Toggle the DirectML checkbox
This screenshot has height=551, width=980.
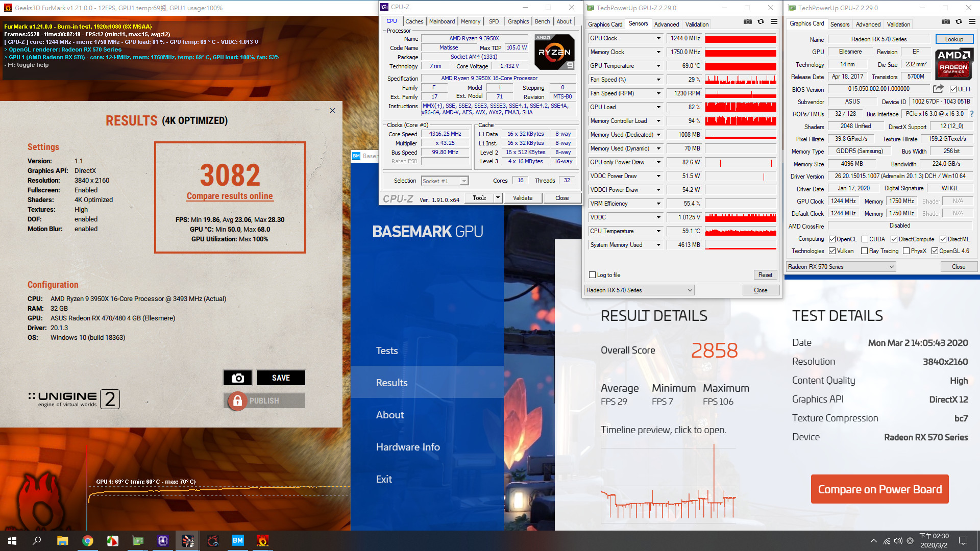[x=943, y=239]
